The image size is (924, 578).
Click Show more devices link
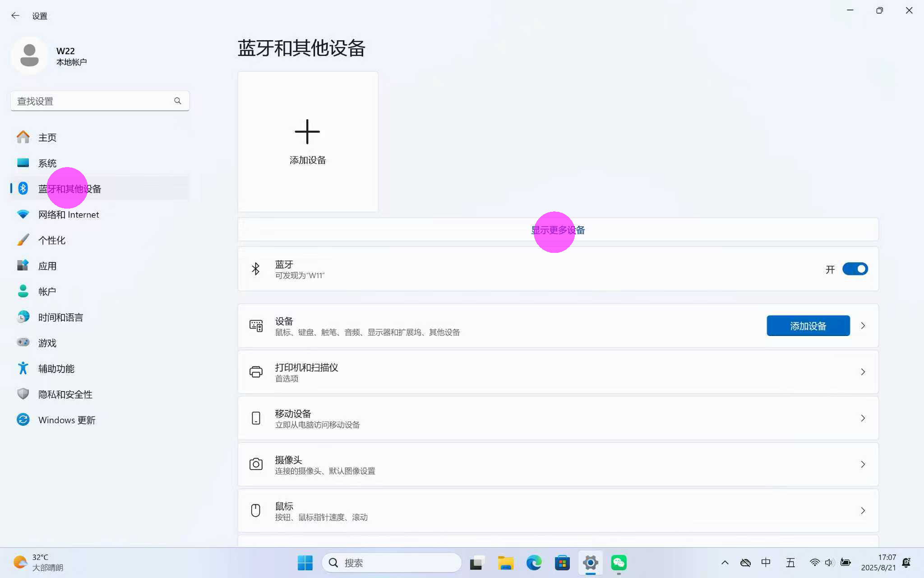(x=558, y=230)
